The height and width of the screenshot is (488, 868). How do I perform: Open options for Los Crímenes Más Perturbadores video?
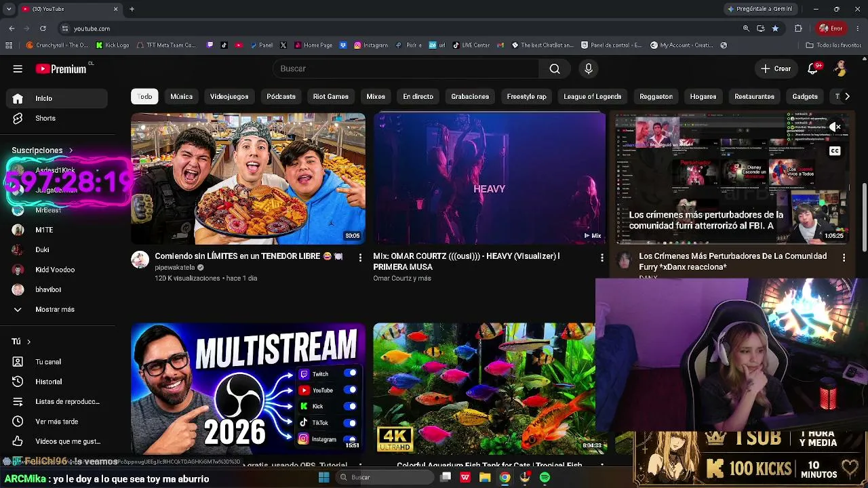click(844, 258)
